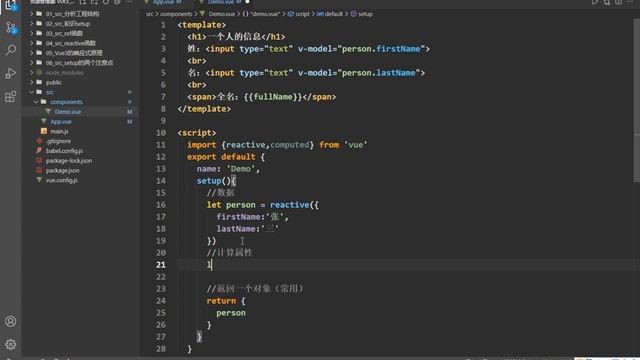
Task: Click line number 10 in the gutter
Action: coord(161,133)
